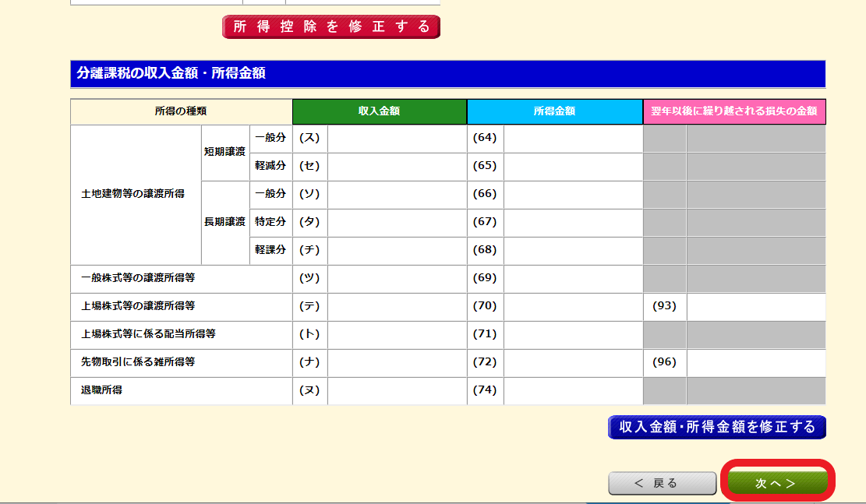This screenshot has width=866, height=504.
Task: Click the 収入金額 value cell for (ヌ)
Action: tap(397, 391)
